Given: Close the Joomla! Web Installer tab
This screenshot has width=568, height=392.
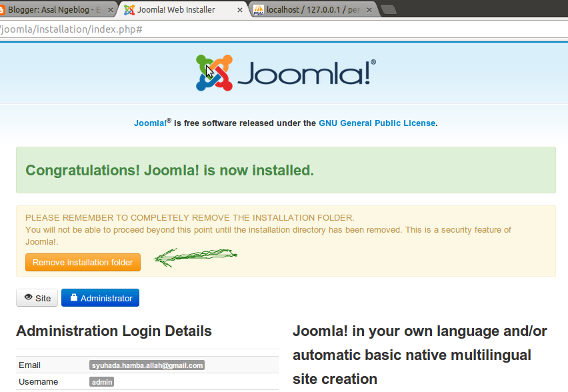Looking at the screenshot, I should point(240,10).
